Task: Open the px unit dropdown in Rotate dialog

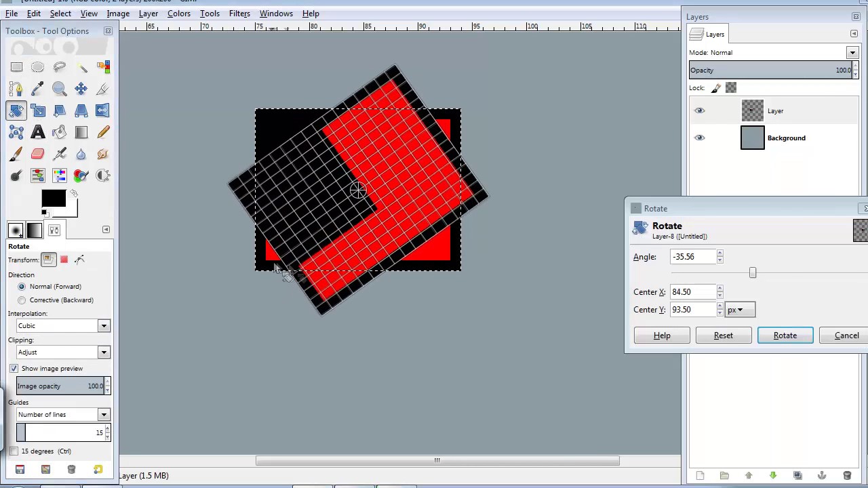Action: click(x=739, y=310)
